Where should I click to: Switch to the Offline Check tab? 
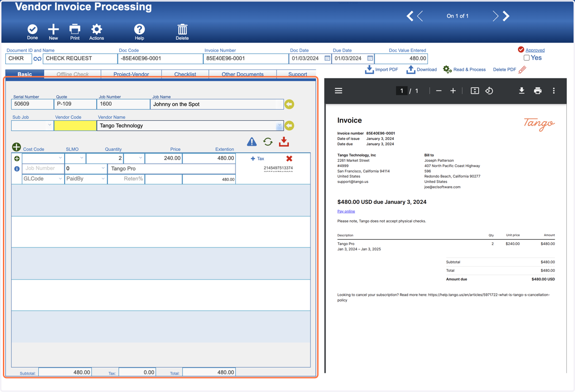tap(73, 74)
